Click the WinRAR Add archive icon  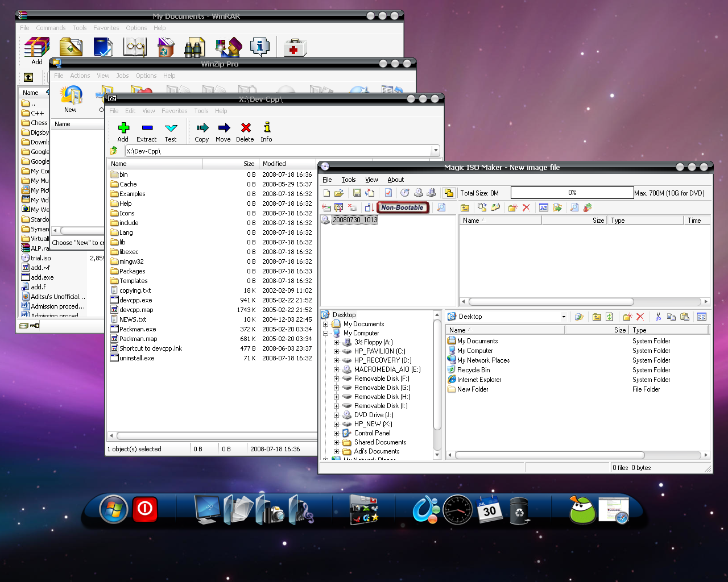(x=37, y=48)
